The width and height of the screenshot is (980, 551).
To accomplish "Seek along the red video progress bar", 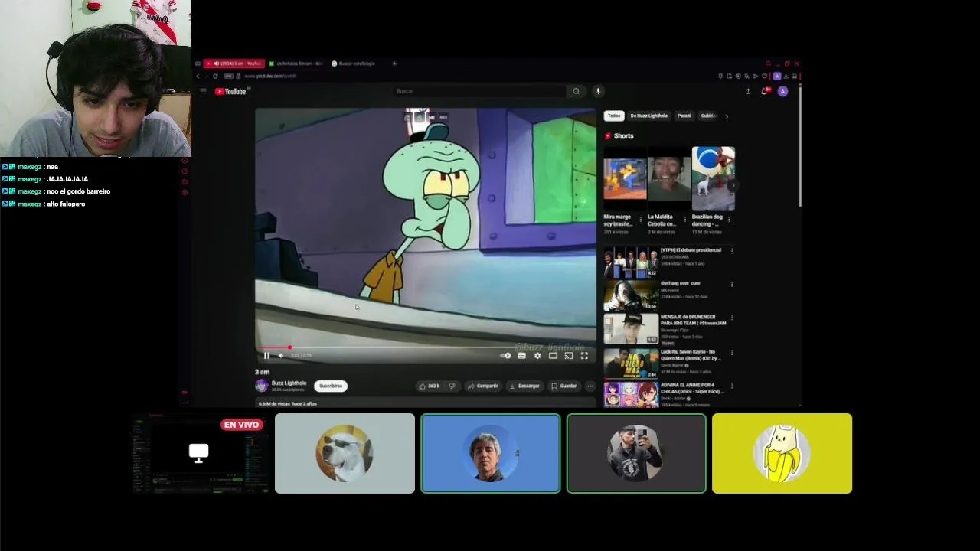I will coord(426,347).
